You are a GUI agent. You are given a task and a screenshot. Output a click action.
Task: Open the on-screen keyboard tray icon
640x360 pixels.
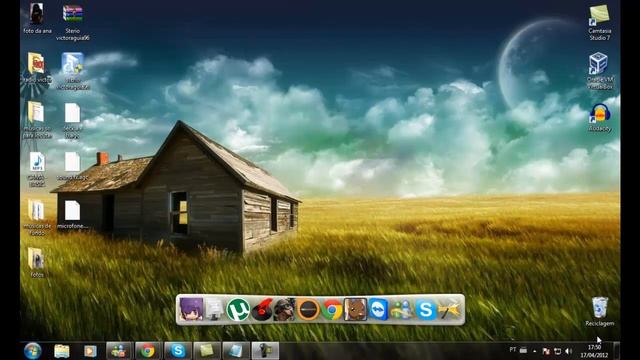523,350
